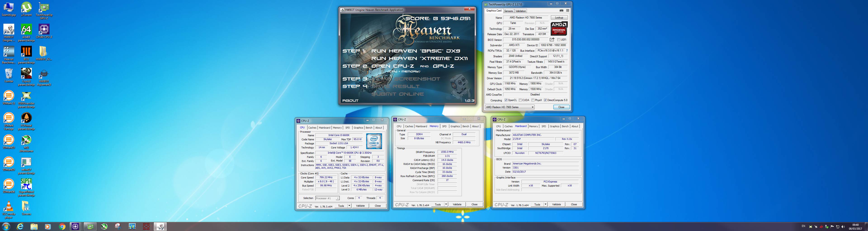Select the aida64 desktop shortcut
Viewport: 868px width, 231px height.
26,33
